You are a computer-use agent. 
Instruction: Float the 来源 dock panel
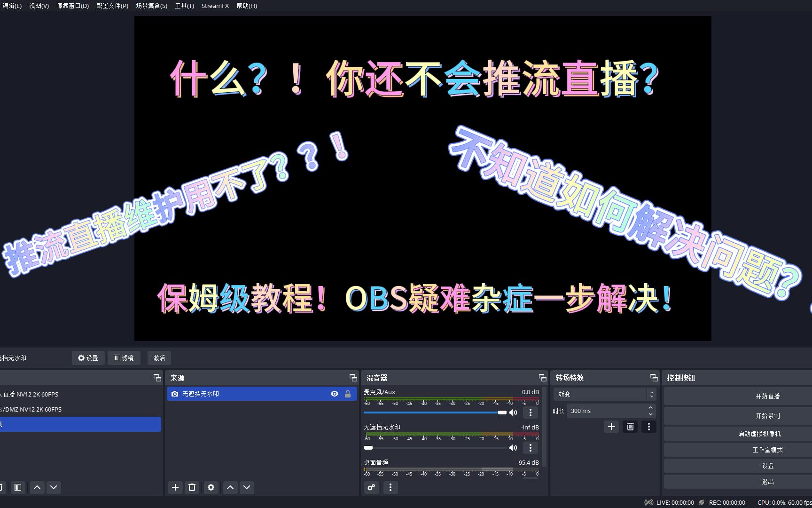click(353, 378)
